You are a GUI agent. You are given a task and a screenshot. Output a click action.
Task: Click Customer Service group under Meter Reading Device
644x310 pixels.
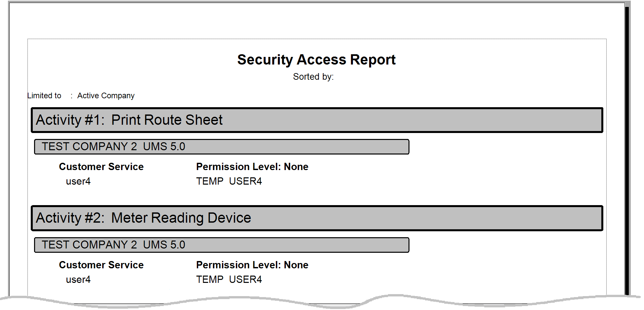tap(101, 265)
